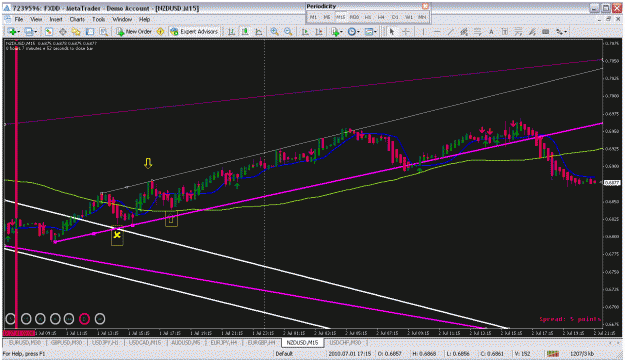Select the Vertical Line drawing tool
Screen dimensions: 625x360
coord(423,31)
